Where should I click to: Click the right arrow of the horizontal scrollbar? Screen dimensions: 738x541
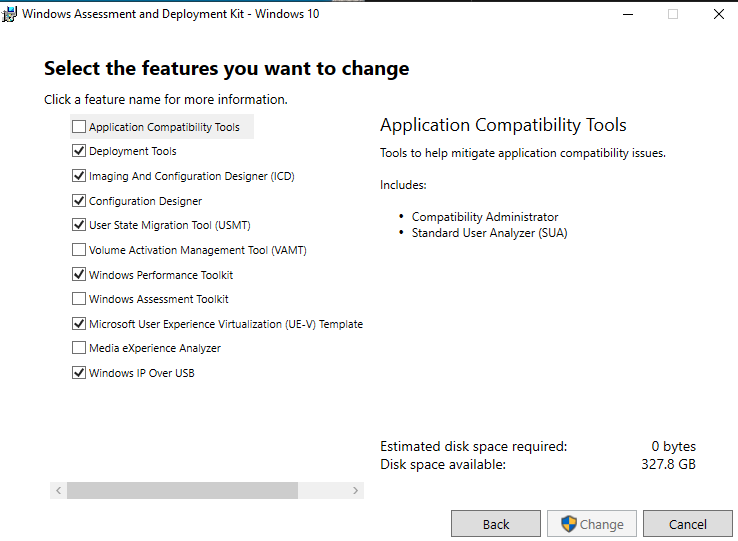355,490
